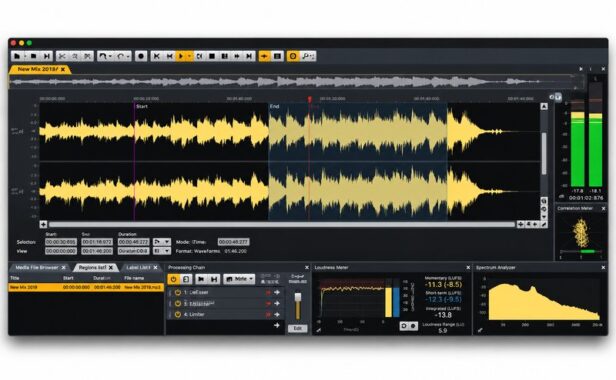Click the Edit button in Processing Chain

pos(298,329)
